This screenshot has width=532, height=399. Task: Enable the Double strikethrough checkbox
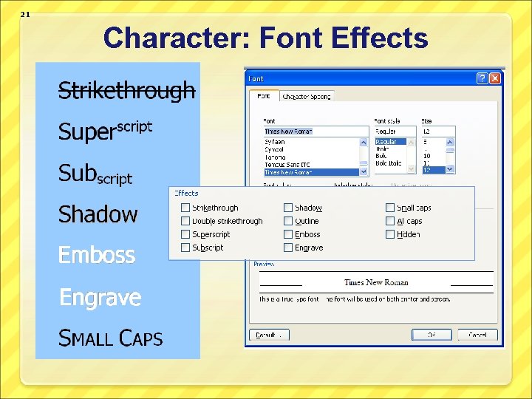coord(185,221)
